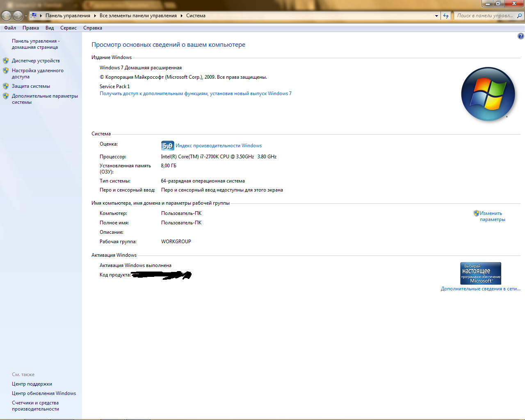Click link to get newer Windows 7 edition
The height and width of the screenshot is (420, 525).
click(x=196, y=94)
